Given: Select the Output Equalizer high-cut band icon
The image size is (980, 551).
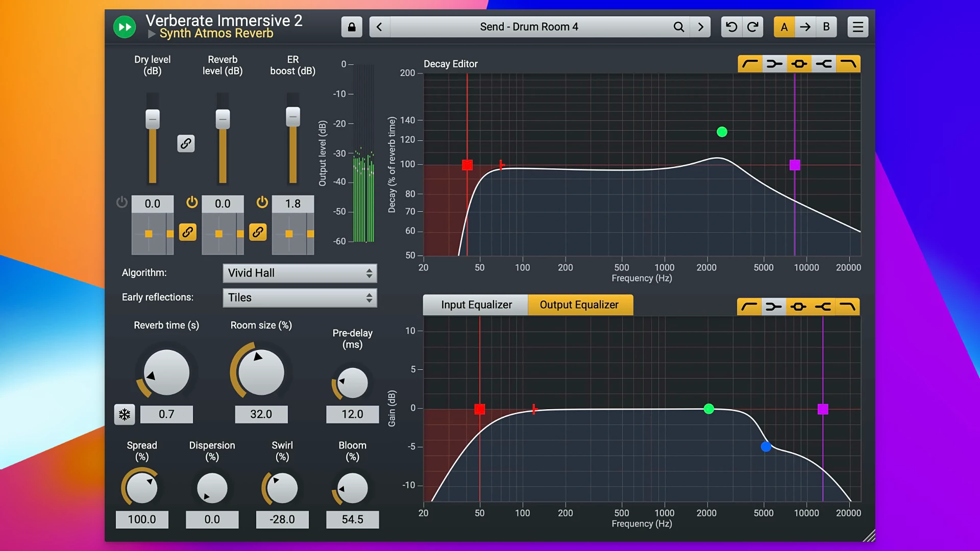Looking at the screenshot, I should tap(848, 307).
